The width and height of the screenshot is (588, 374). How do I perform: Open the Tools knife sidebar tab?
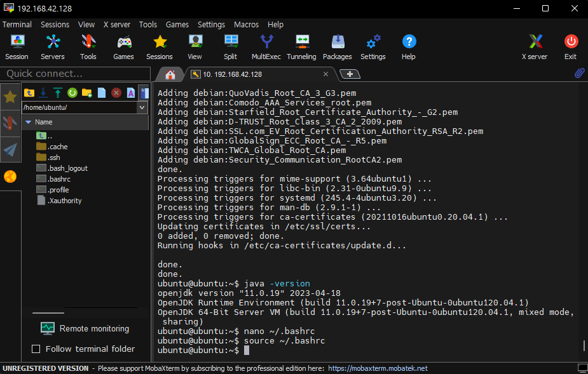(x=10, y=123)
